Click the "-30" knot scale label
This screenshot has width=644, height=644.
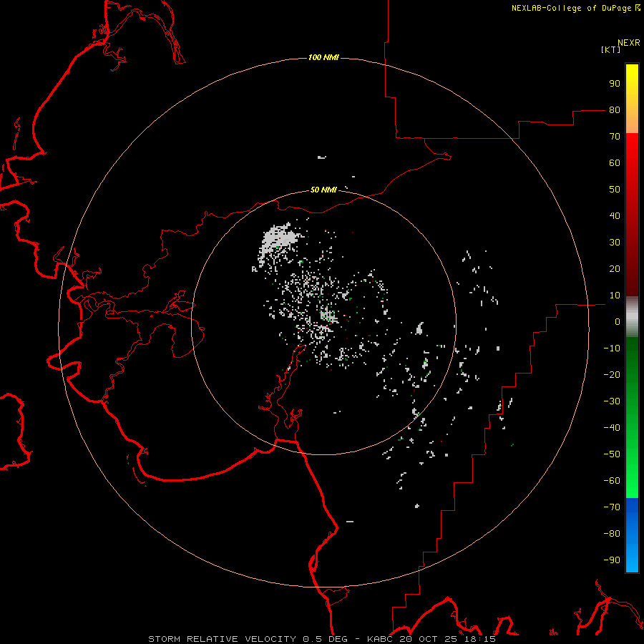pyautogui.click(x=612, y=401)
